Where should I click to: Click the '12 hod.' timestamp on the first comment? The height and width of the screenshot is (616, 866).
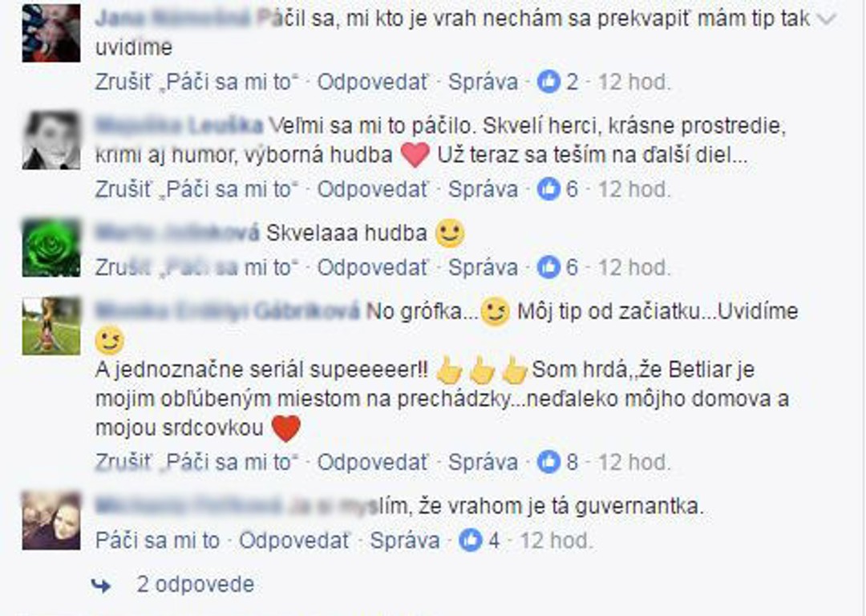[634, 83]
